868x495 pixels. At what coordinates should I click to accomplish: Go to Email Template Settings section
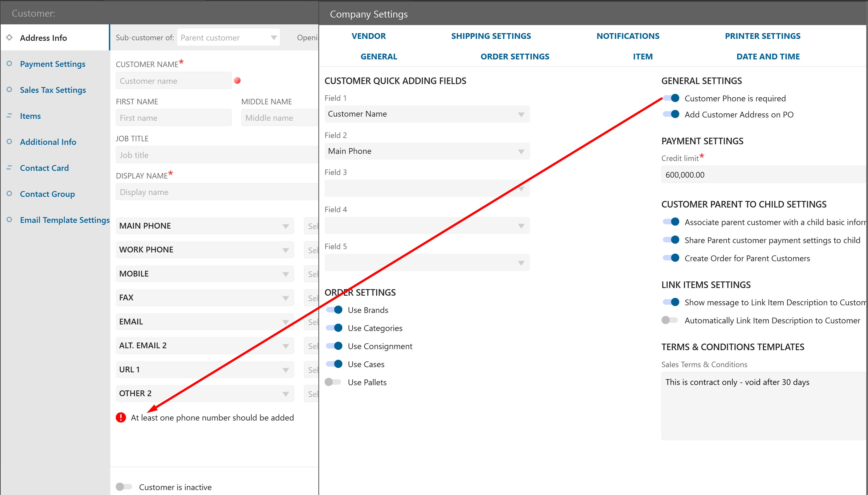pos(65,220)
